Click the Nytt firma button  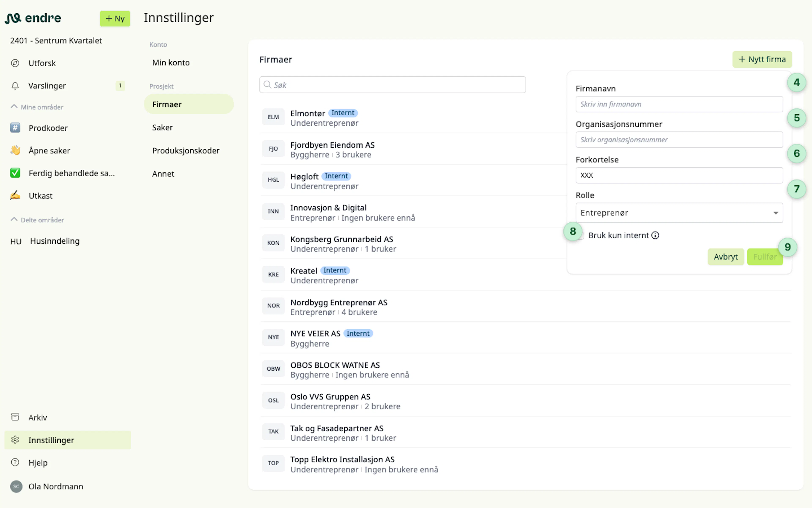point(762,59)
